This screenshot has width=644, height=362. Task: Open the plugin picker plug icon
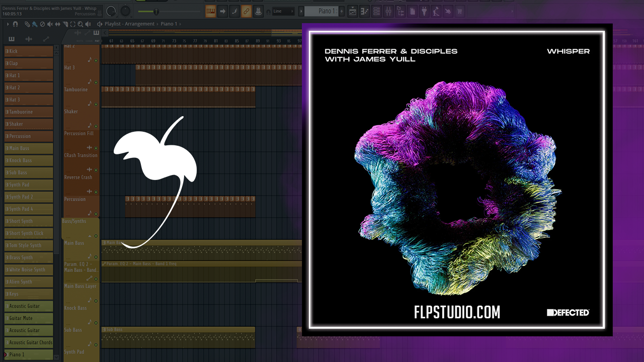tap(424, 11)
